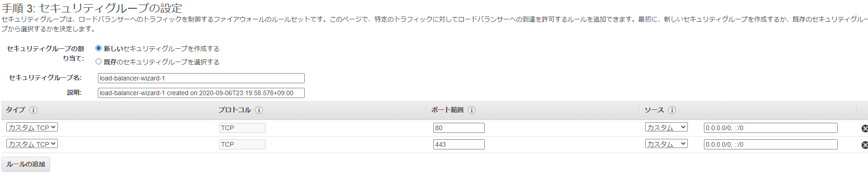Select 新しいセキュリティグループを作成する radio option
This screenshot has height=183, width=868.
click(98, 48)
